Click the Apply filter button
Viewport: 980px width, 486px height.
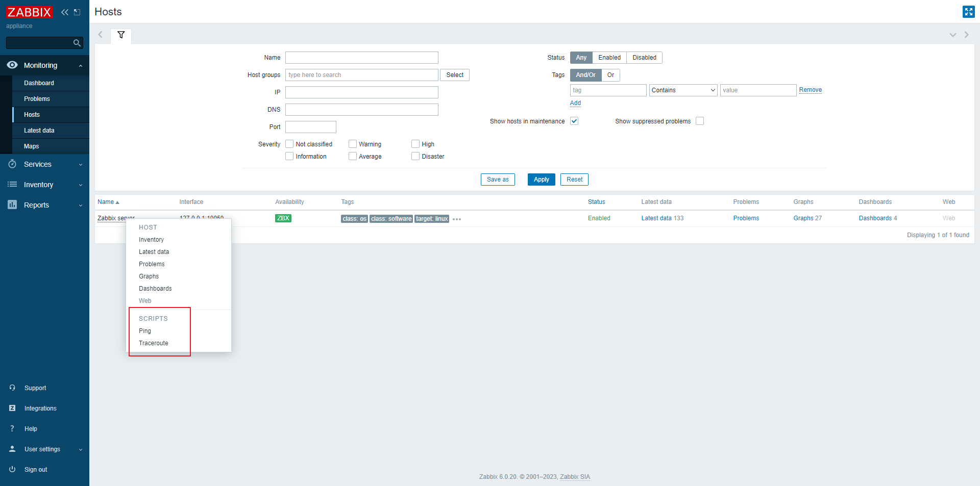tap(542, 180)
